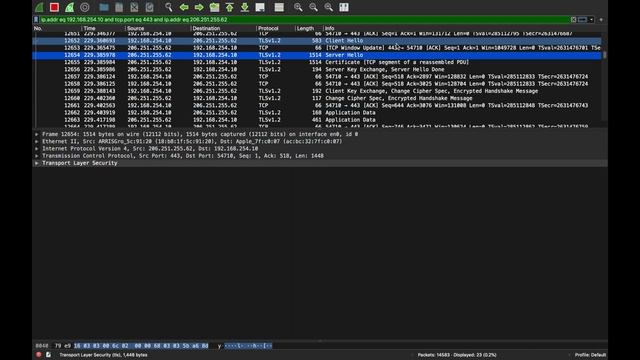Select 12656 Server Key Exchange row
Screen dimensions: 640x360
(317, 69)
